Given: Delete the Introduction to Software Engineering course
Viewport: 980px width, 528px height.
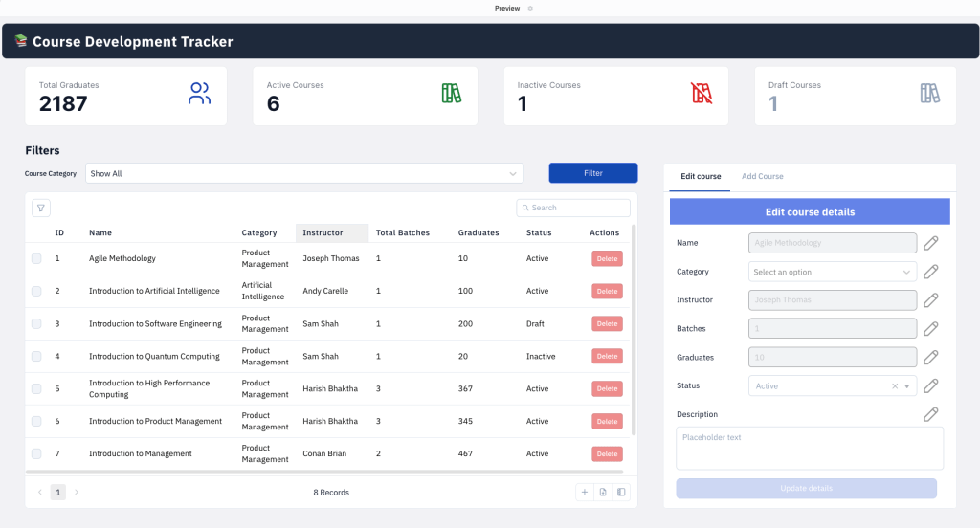Looking at the screenshot, I should pyautogui.click(x=607, y=323).
